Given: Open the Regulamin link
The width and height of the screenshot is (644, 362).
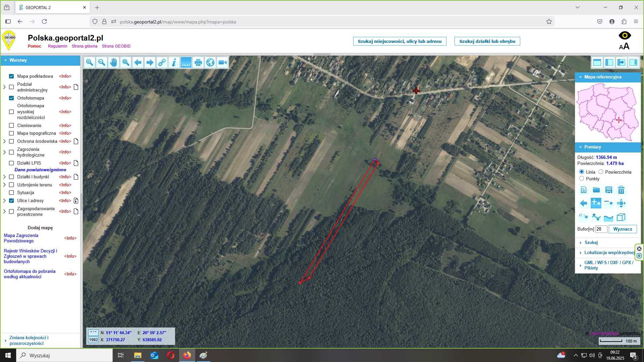Looking at the screenshot, I should pos(57,46).
